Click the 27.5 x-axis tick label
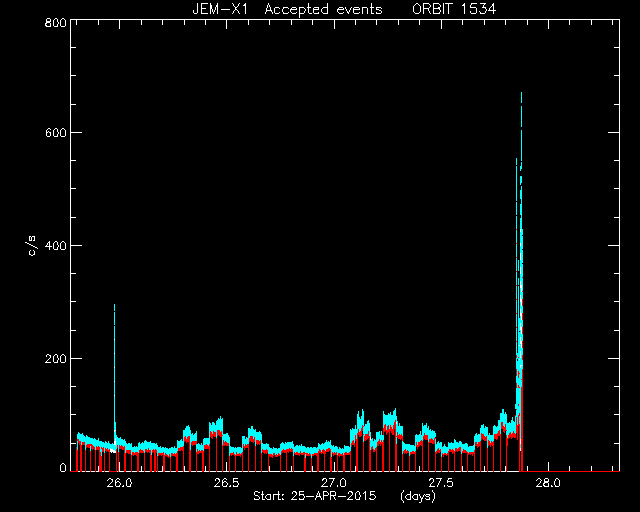Viewport: 640px width, 512px height. point(441,483)
